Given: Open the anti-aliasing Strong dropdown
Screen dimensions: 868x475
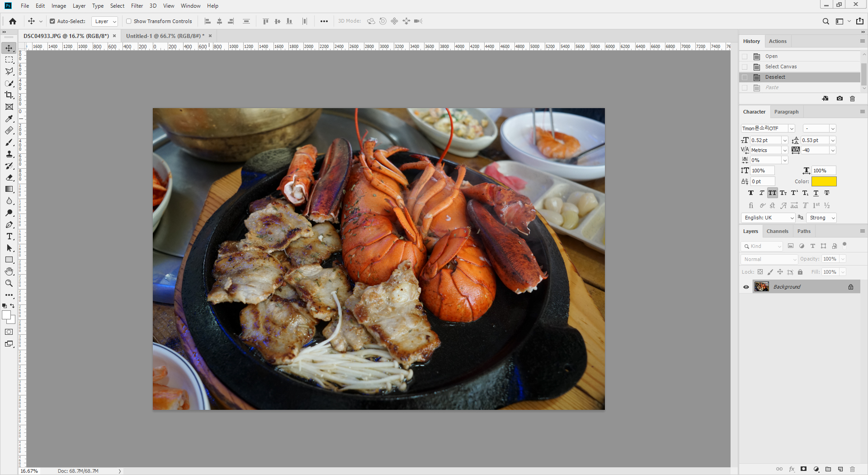Looking at the screenshot, I should point(821,218).
